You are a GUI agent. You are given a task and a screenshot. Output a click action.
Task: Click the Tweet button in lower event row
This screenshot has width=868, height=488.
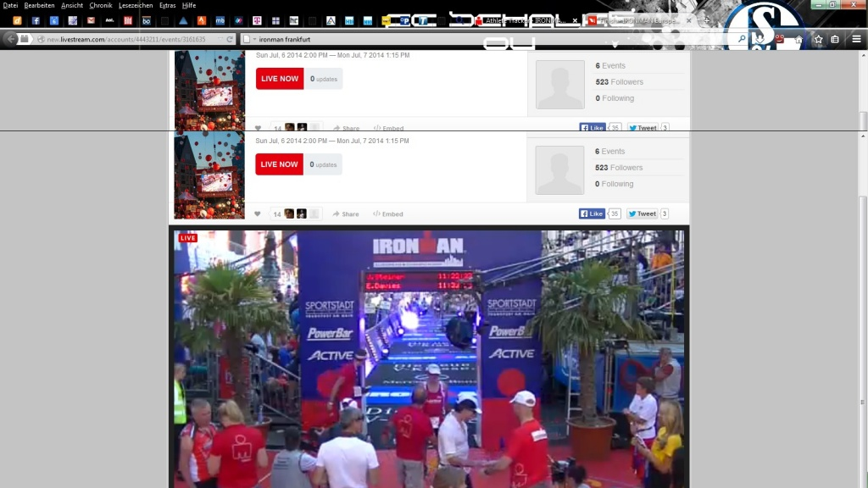[642, 214]
